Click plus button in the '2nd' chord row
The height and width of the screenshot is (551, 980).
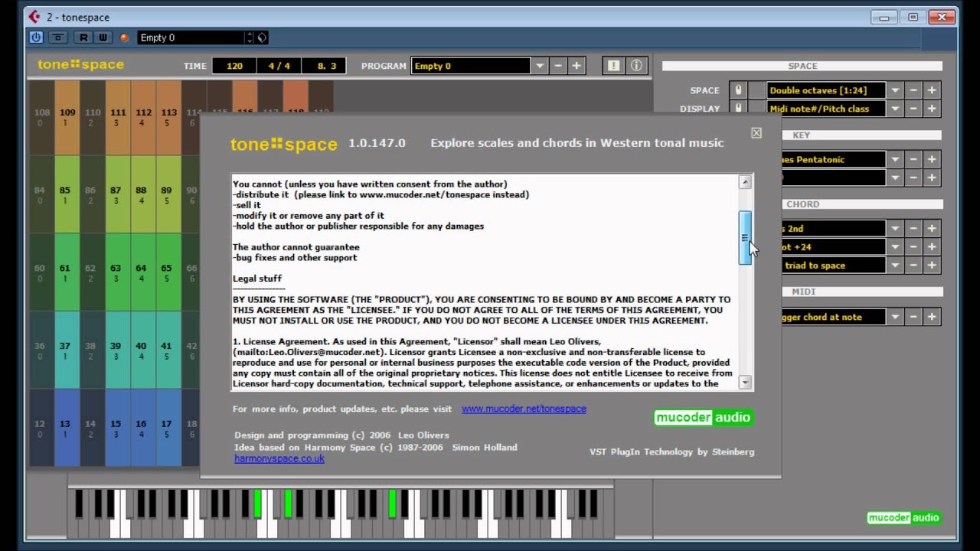pos(932,228)
